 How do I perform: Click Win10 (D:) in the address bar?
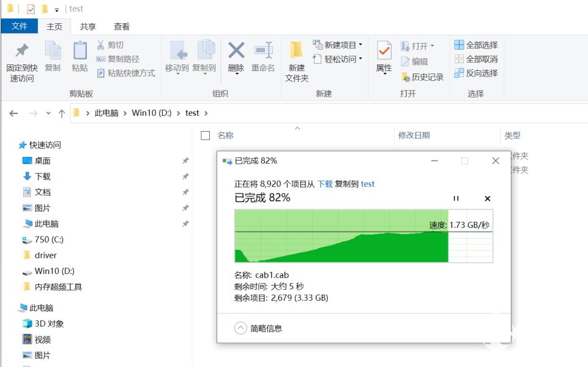click(152, 113)
